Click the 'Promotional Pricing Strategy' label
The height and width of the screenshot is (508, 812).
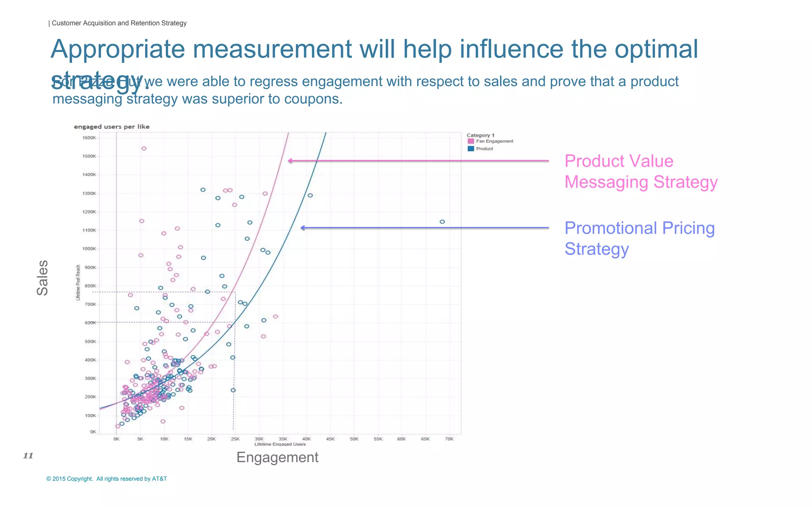coord(639,238)
